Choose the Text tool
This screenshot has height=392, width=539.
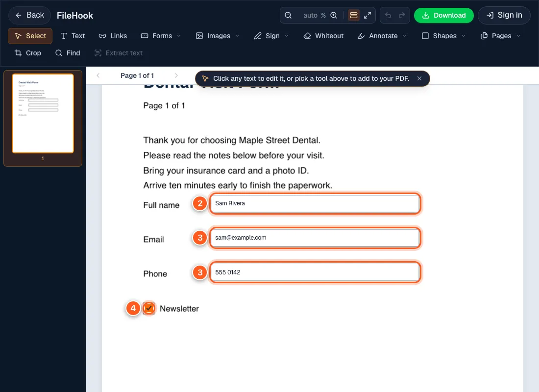pyautogui.click(x=73, y=36)
